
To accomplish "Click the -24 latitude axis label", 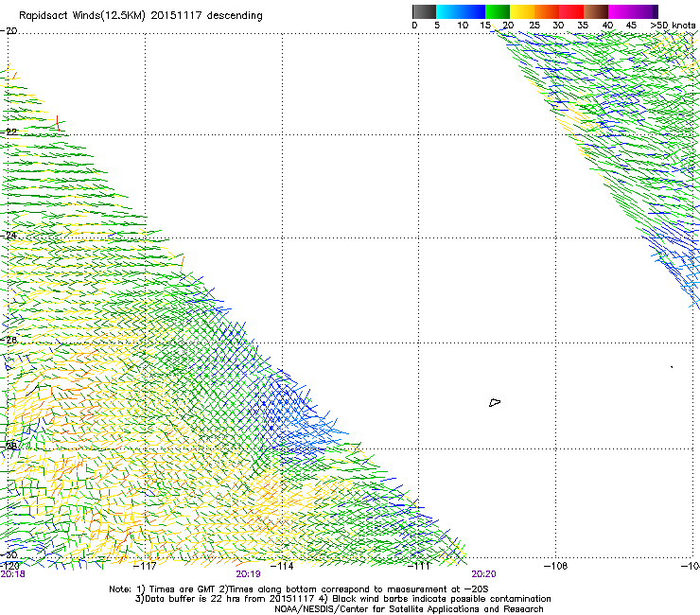I will 9,235.
